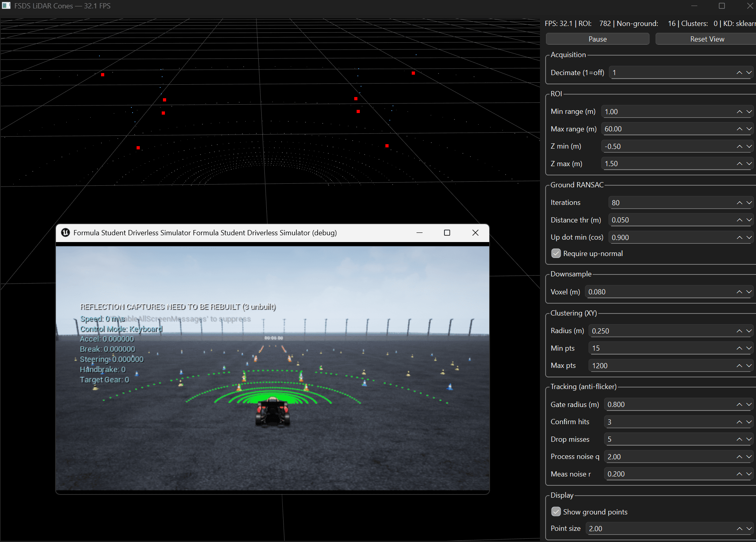Screen dimensions: 756x542
Task: Click the Reset View button
Action: point(706,39)
